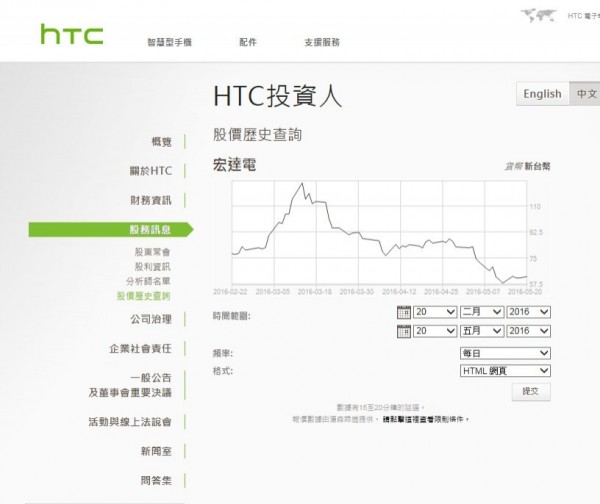The width and height of the screenshot is (600, 504).
Task: Click the 宏達電 stock name heading
Action: coord(234,165)
